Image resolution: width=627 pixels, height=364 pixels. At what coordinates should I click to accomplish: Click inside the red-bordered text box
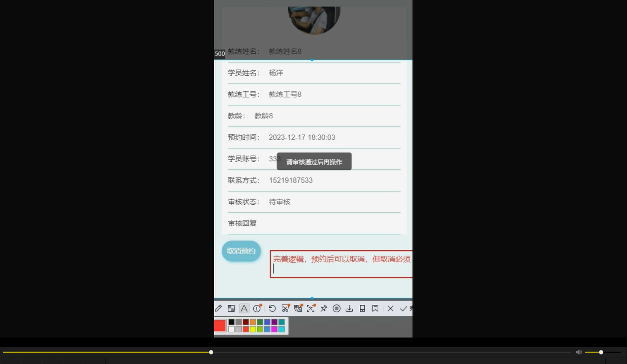click(x=339, y=264)
